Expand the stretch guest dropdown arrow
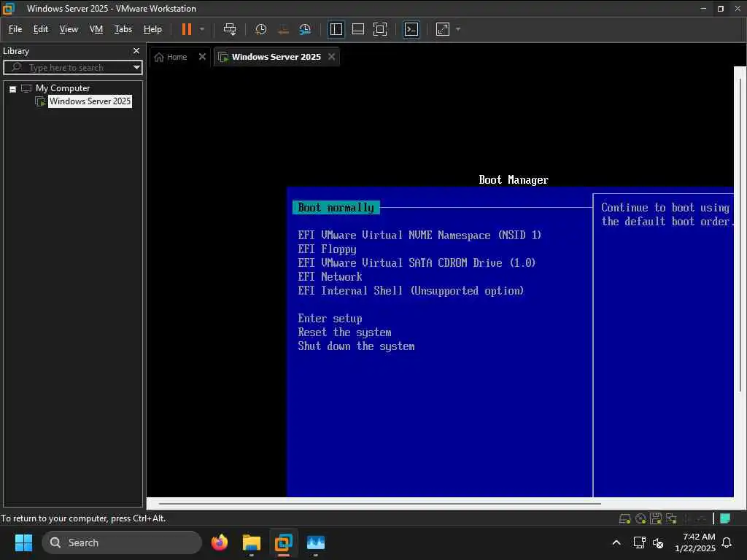 [x=458, y=29]
